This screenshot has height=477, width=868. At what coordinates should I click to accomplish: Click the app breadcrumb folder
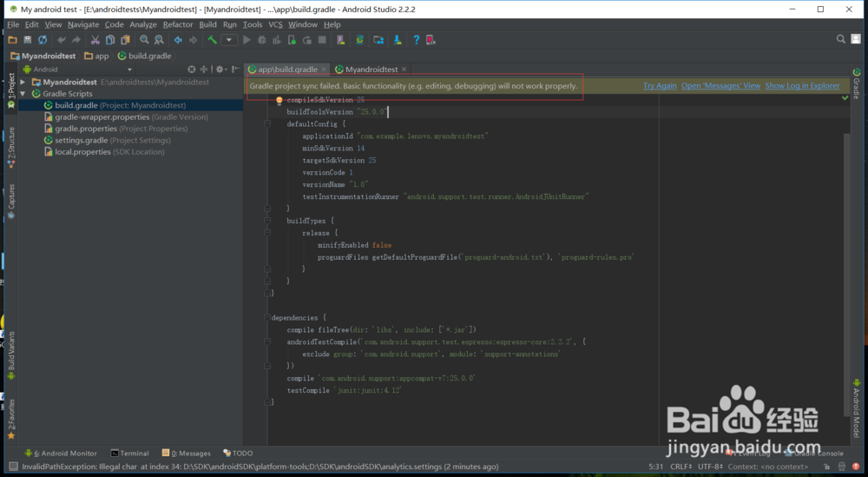coord(96,56)
